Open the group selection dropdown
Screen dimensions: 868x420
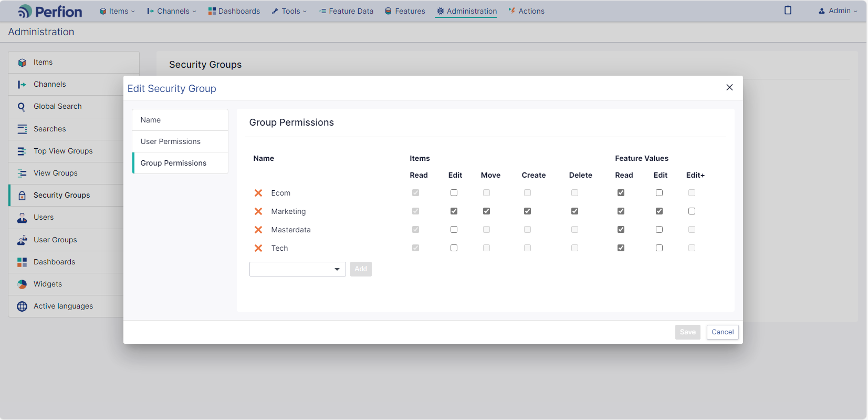tap(298, 269)
